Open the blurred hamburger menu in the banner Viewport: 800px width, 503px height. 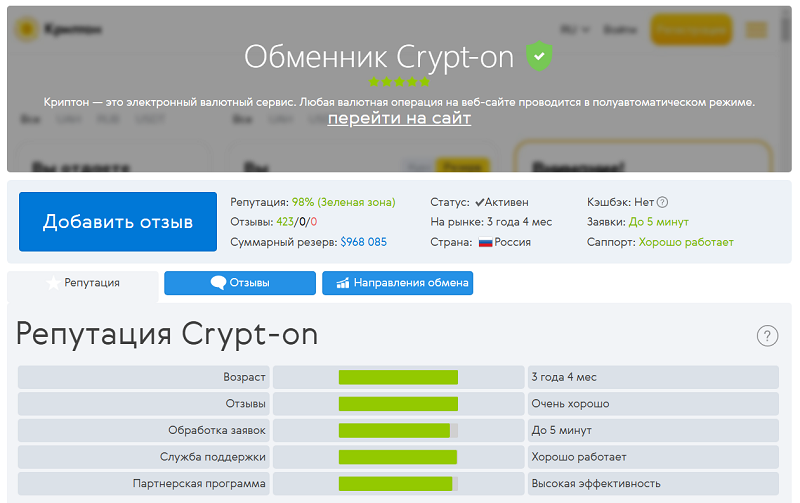[x=757, y=30]
